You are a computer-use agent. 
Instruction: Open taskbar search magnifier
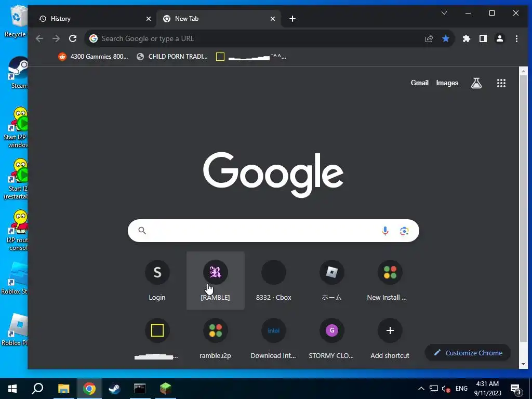37,389
